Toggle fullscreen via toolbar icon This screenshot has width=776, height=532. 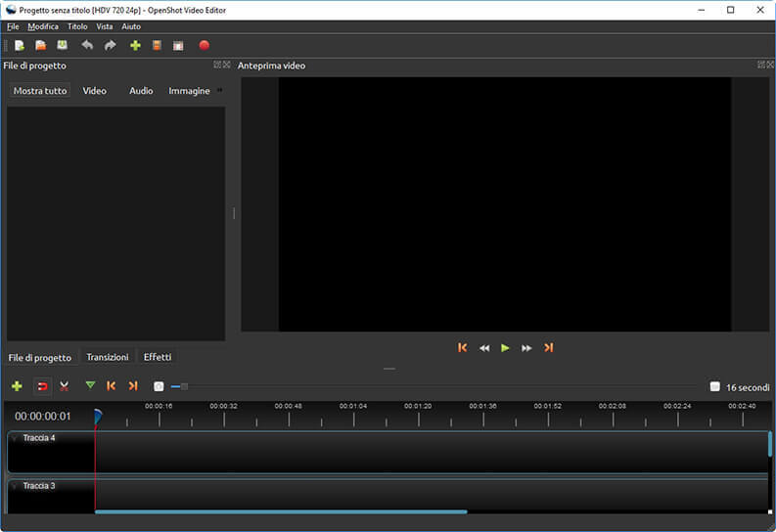[178, 46]
